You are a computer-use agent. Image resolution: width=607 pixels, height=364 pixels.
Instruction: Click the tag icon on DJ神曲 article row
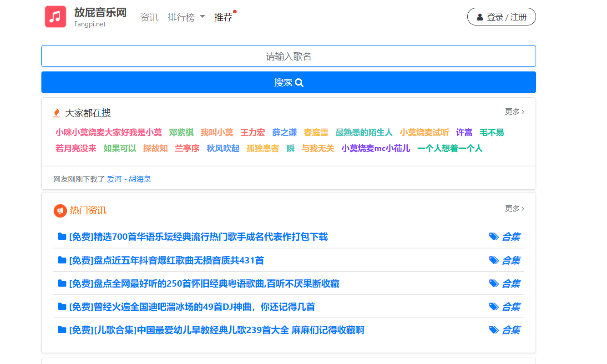click(494, 307)
